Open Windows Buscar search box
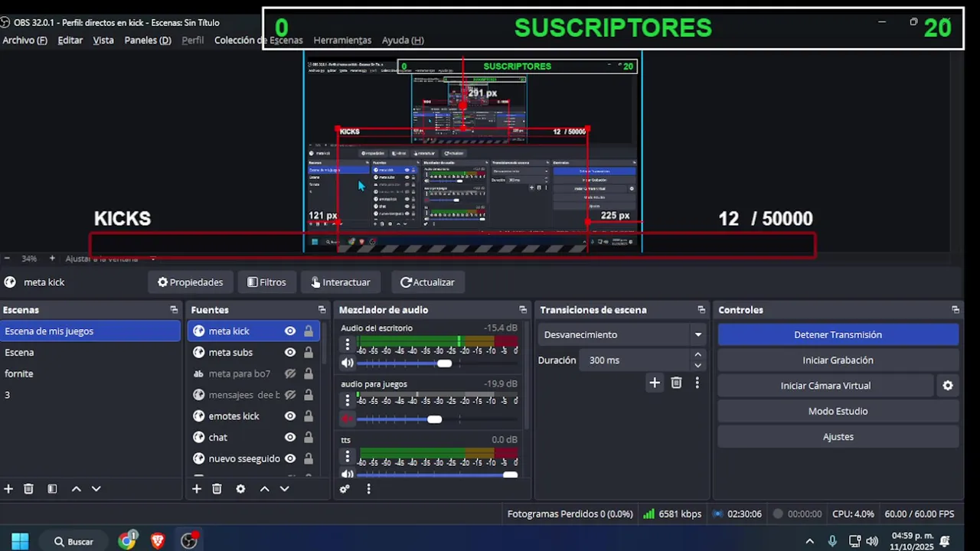This screenshot has height=551, width=980. pos(73,541)
